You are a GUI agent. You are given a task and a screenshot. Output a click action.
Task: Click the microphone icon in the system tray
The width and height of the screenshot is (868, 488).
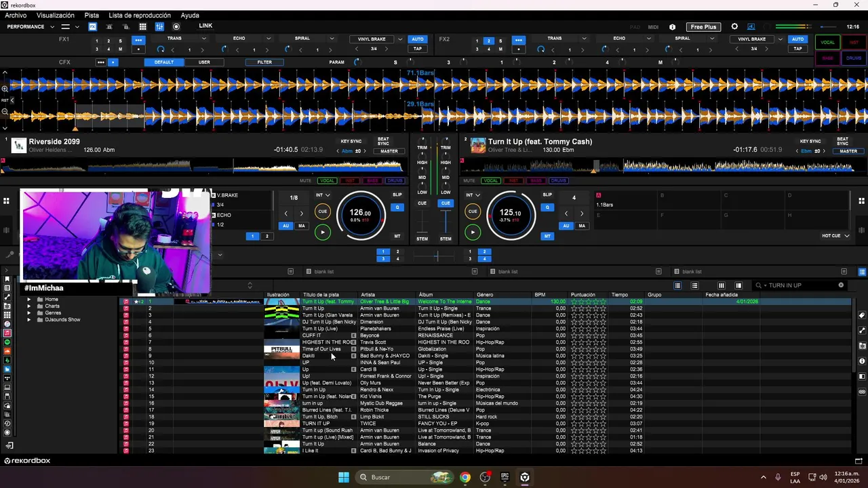point(778,477)
